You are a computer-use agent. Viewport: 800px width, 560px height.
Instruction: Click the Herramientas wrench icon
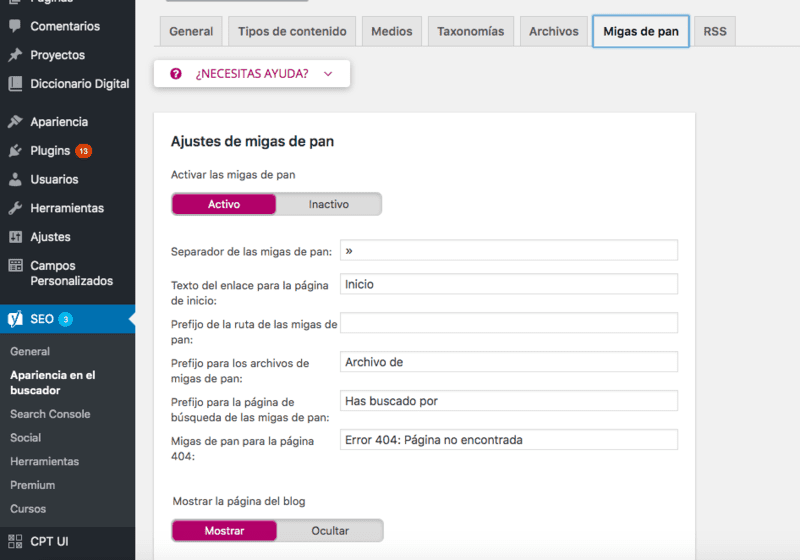(x=14, y=208)
